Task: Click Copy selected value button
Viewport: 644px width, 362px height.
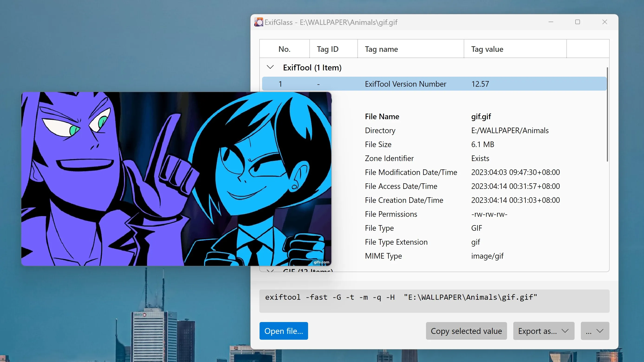Action: [x=466, y=331]
